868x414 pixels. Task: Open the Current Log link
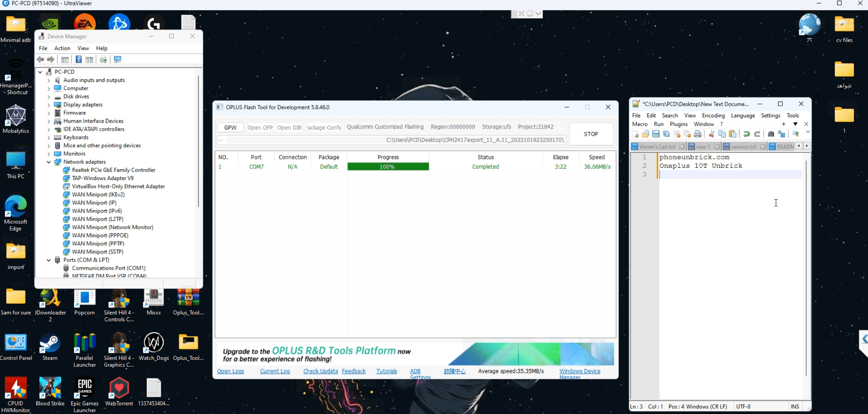pos(275,371)
